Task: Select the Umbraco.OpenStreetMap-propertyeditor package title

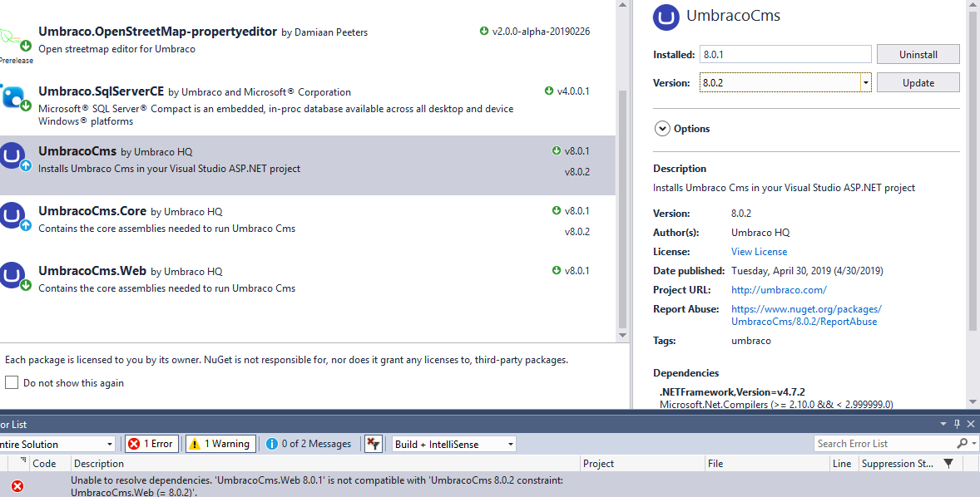Action: click(157, 32)
